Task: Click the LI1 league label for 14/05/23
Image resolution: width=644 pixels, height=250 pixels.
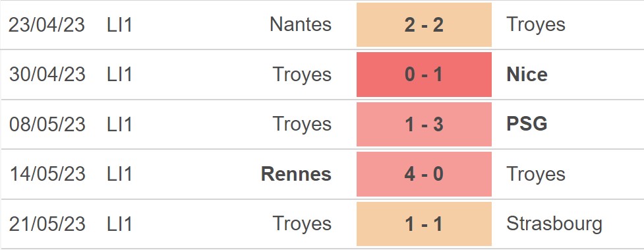Action: (x=119, y=174)
